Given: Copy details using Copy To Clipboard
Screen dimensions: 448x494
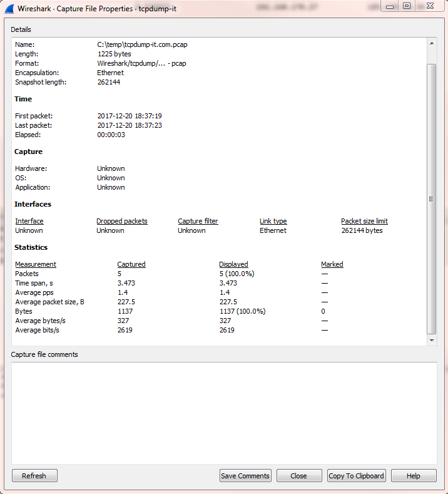Looking at the screenshot, I should pos(356,476).
